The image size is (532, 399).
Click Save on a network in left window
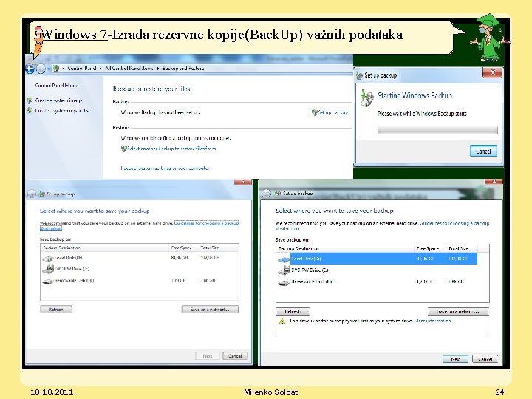210,310
